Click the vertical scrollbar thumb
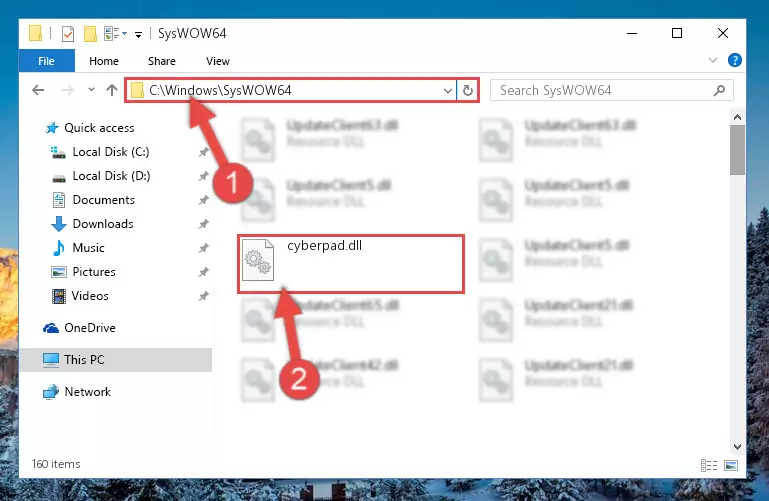This screenshot has width=769, height=501. pos(737,150)
